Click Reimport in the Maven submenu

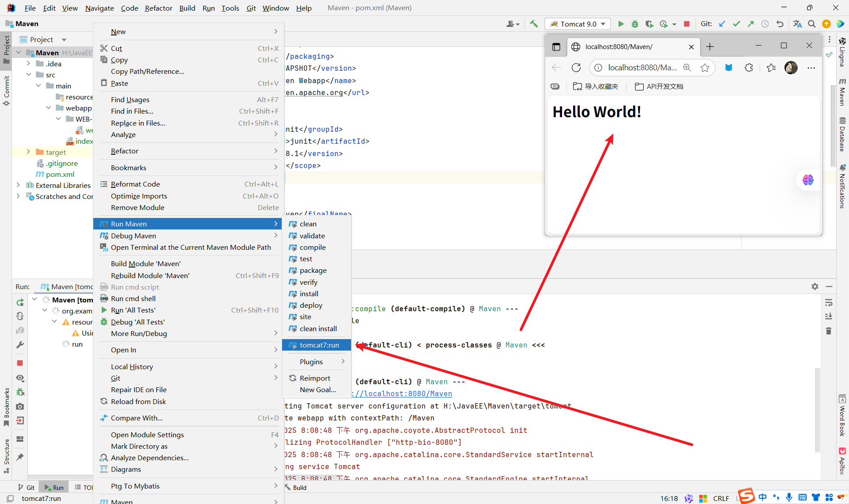point(314,378)
